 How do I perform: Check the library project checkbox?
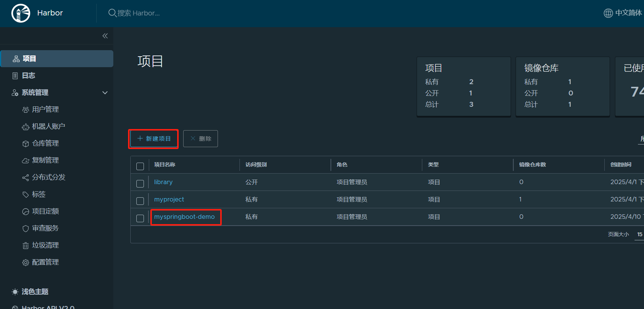coord(140,184)
